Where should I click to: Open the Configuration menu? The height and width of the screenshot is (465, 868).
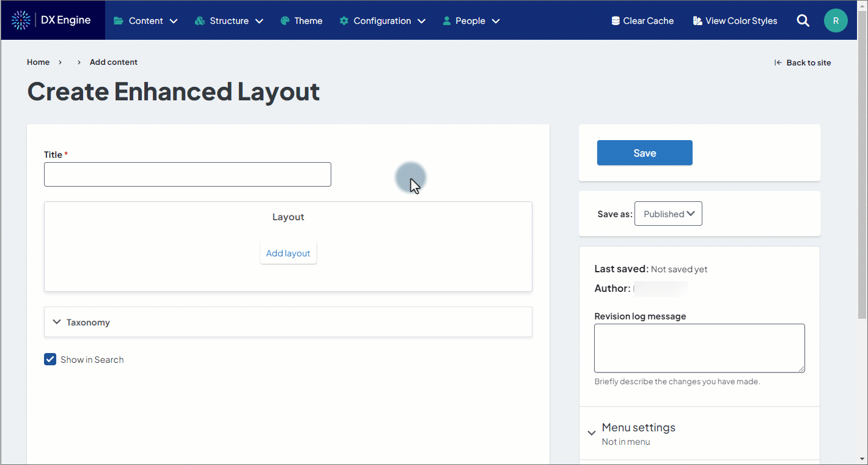click(x=383, y=21)
